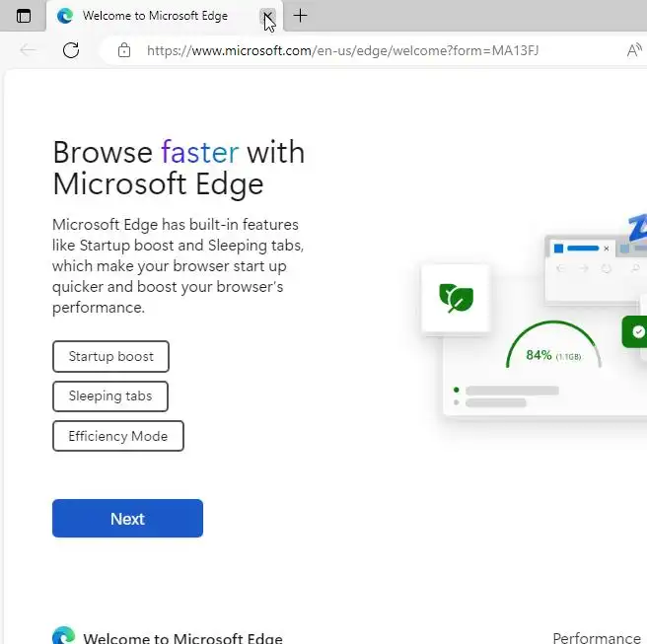Click the address bar URL
647x644 pixels.
tap(342, 50)
